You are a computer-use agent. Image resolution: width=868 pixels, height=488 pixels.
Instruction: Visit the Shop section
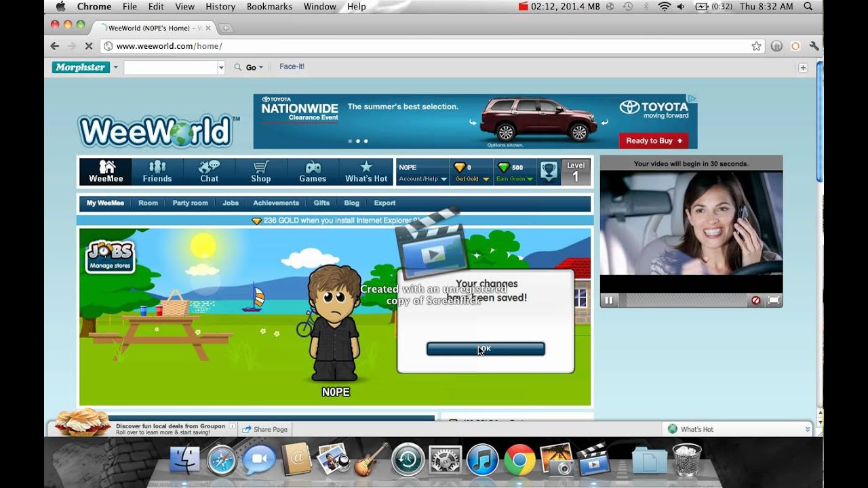pos(260,171)
